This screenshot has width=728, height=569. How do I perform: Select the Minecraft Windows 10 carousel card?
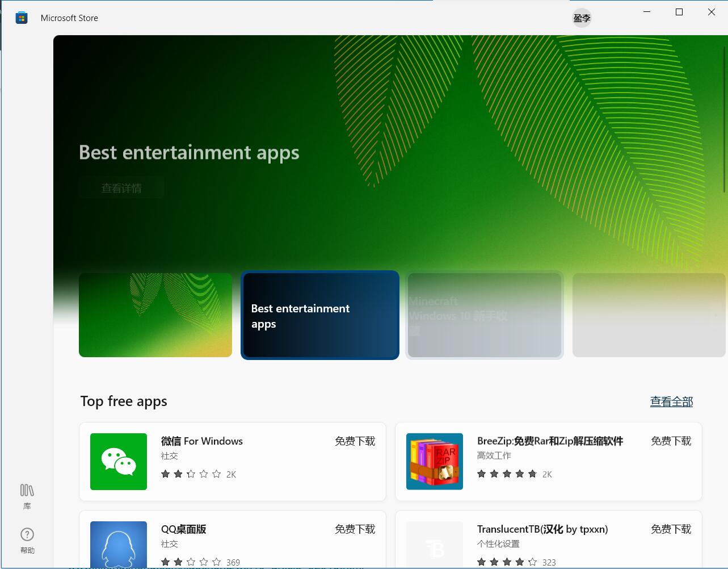pos(485,315)
